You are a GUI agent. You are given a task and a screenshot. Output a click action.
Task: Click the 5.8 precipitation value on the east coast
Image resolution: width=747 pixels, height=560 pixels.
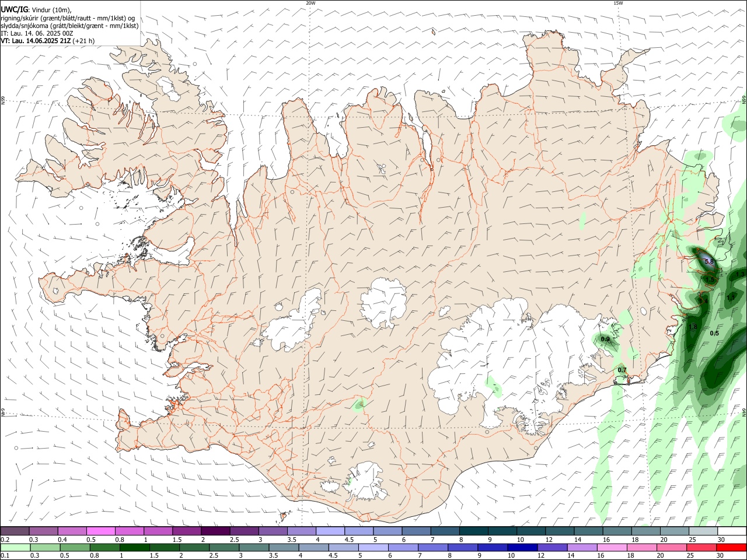pos(709,262)
